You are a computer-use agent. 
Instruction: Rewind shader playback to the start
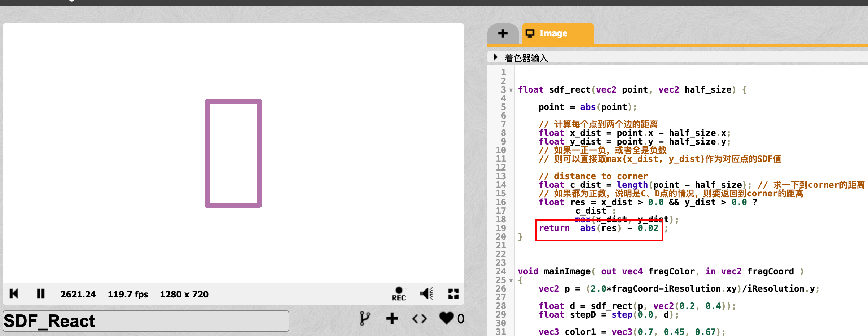13,294
